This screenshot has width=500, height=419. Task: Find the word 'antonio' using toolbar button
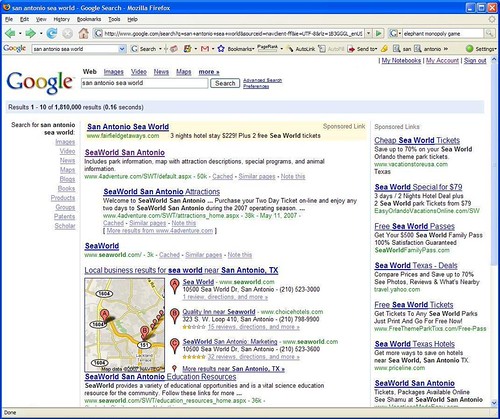[428, 49]
